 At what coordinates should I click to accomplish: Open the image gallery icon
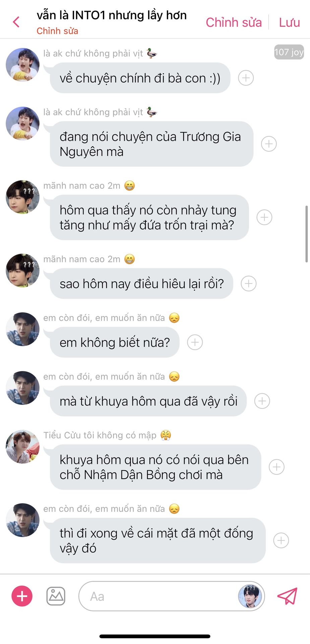point(56,596)
